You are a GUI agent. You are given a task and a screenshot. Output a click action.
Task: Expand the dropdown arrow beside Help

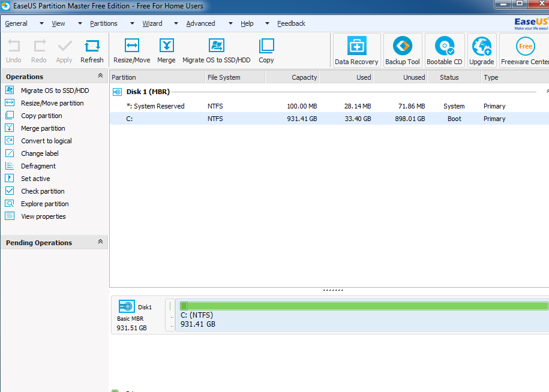pos(267,23)
